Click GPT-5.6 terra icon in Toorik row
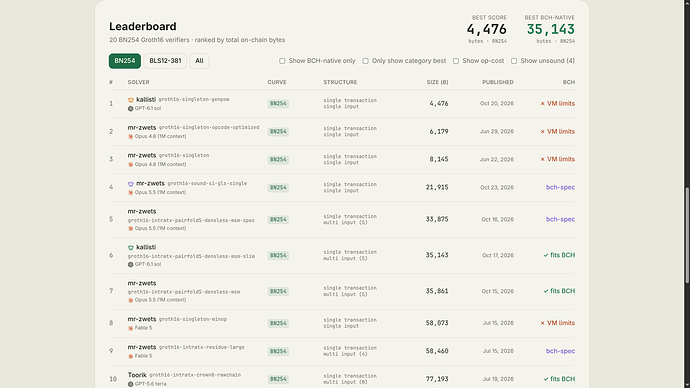This screenshot has width=690, height=388. [x=130, y=384]
